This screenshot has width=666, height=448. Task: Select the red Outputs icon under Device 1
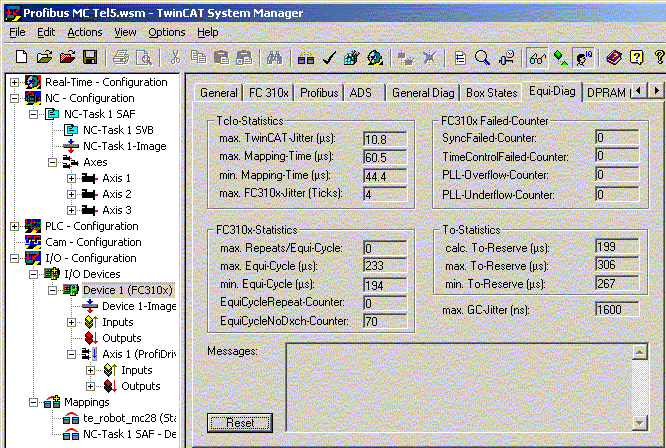[x=91, y=338]
